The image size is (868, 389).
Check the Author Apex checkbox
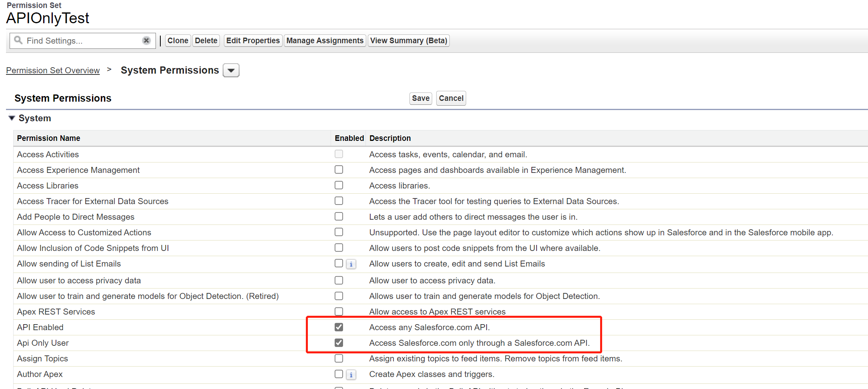point(339,374)
